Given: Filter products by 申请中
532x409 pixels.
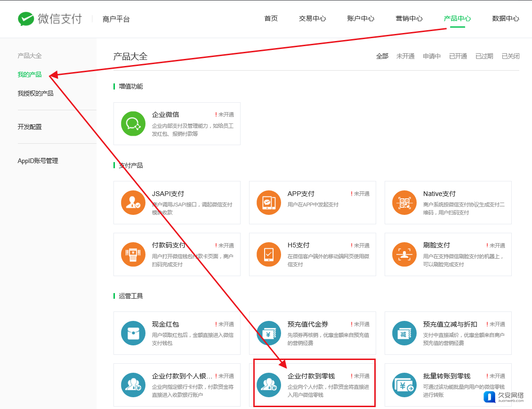Looking at the screenshot, I should [432, 56].
